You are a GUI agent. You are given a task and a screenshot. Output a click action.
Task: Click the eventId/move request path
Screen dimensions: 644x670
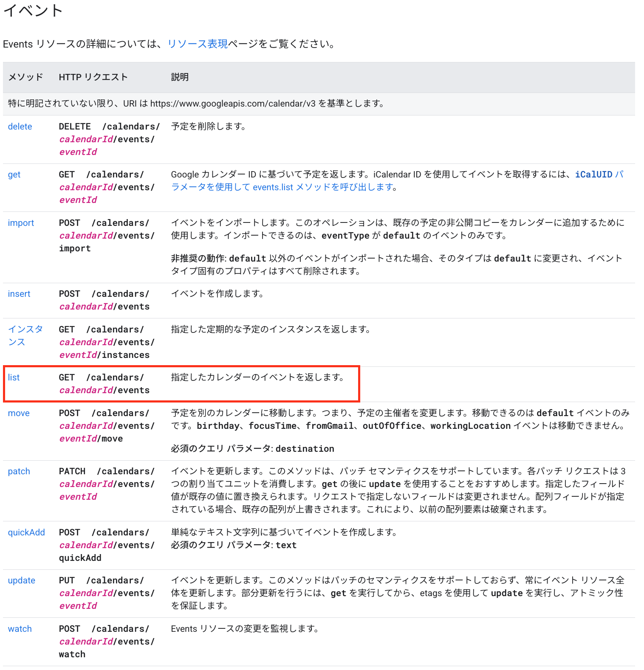pyautogui.click(x=106, y=426)
